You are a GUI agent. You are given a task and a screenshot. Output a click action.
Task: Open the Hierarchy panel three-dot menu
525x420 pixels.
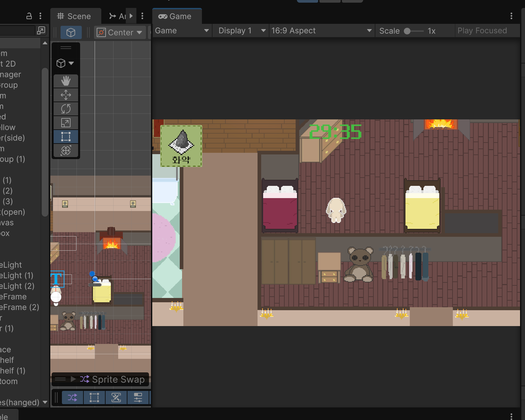click(40, 16)
